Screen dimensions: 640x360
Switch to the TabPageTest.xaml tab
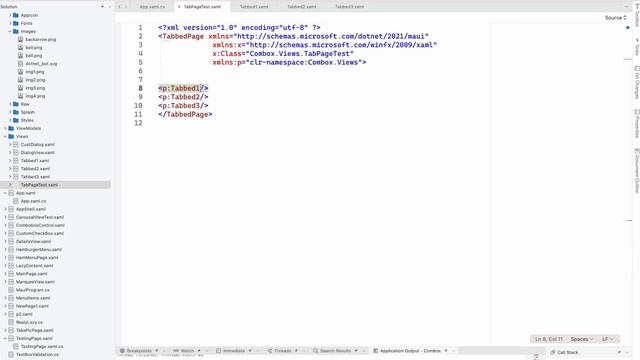click(202, 7)
